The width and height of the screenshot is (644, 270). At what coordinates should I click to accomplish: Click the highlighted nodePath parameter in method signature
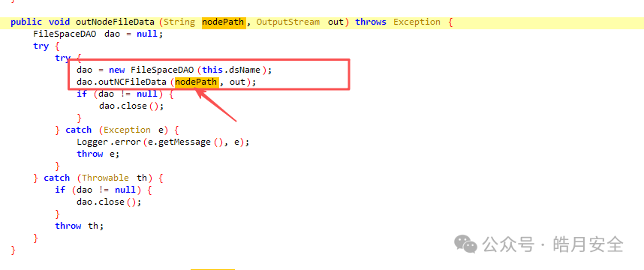[x=224, y=22]
